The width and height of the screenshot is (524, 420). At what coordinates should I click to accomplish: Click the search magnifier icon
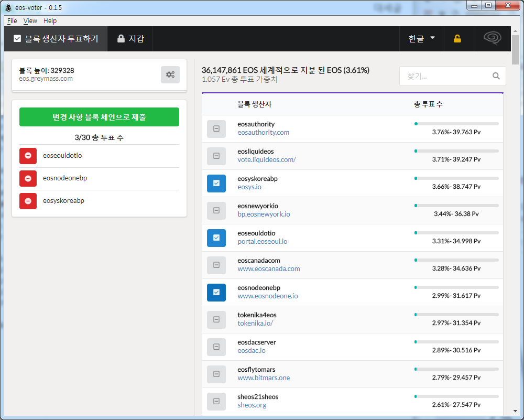tap(496, 76)
